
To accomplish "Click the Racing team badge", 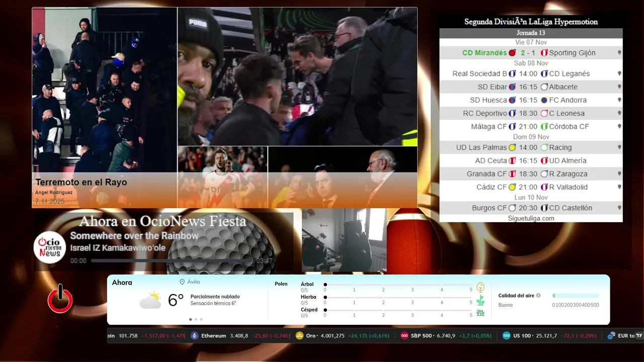I will point(544,148).
